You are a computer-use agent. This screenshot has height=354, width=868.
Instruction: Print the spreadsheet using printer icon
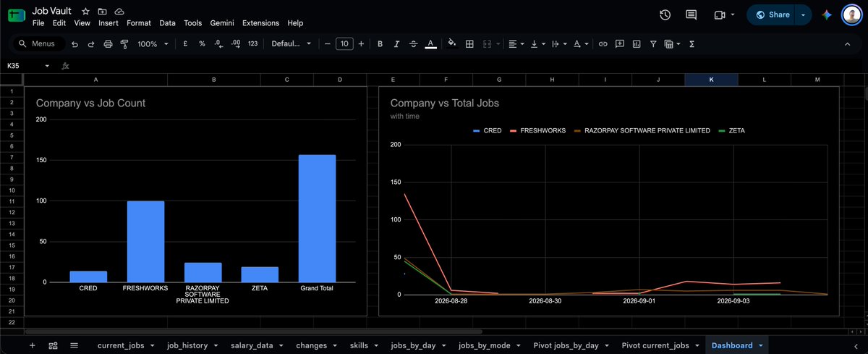(x=108, y=44)
